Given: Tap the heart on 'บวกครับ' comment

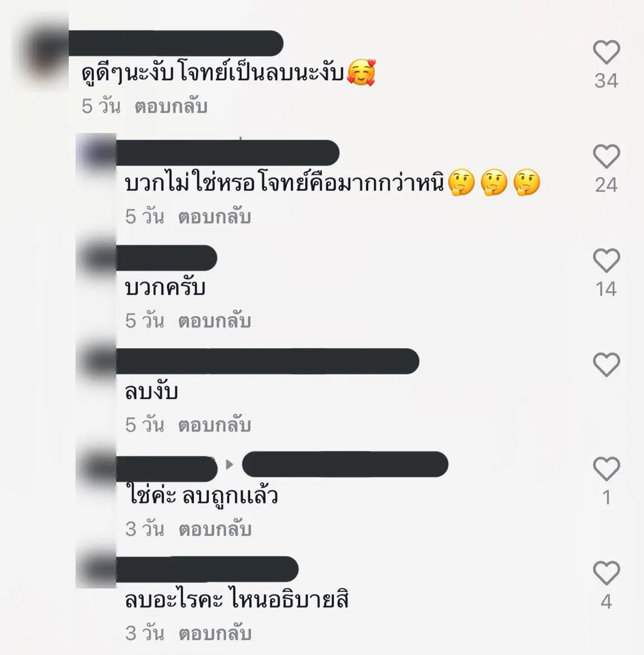Looking at the screenshot, I should click(x=607, y=260).
